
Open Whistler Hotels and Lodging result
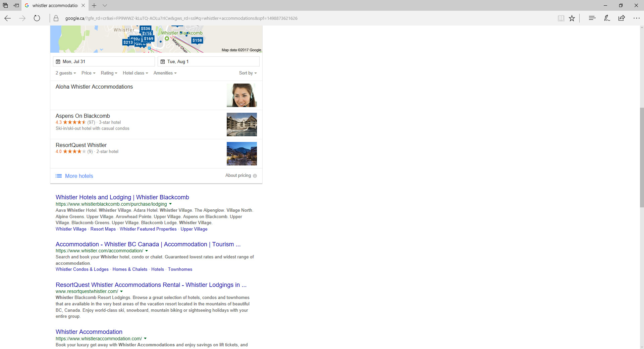[122, 197]
